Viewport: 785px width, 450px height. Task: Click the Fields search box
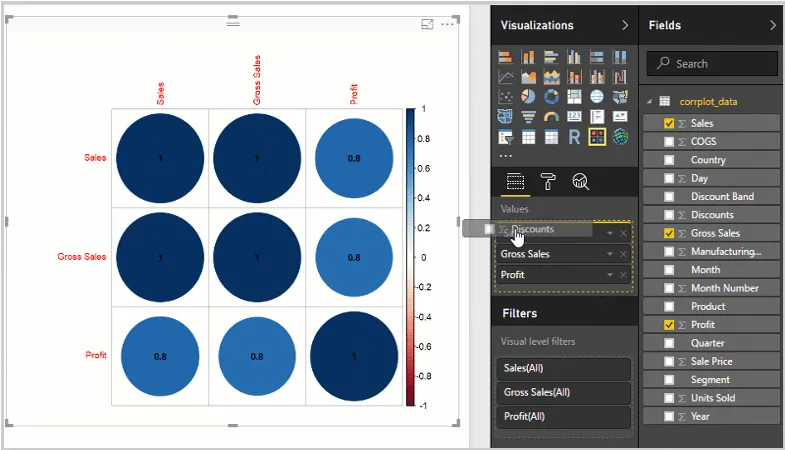click(x=718, y=64)
